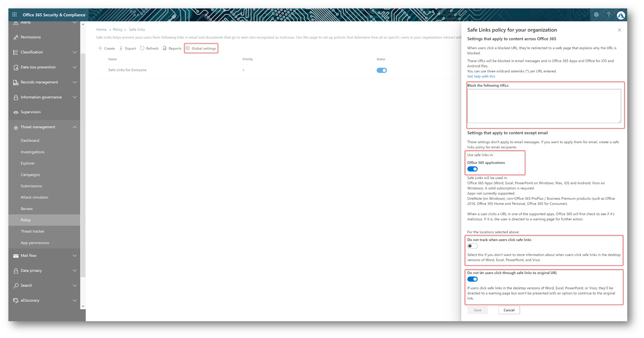The height and width of the screenshot is (338, 644).
Task: Click the Status column header
Action: click(x=381, y=59)
